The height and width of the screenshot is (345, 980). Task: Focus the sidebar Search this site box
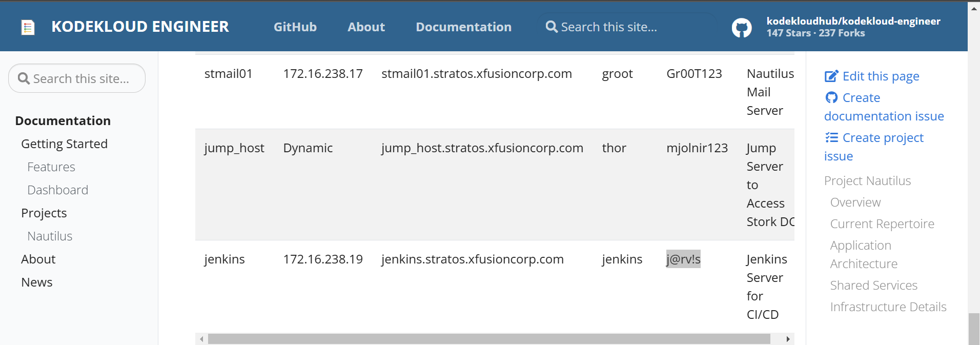(x=82, y=78)
